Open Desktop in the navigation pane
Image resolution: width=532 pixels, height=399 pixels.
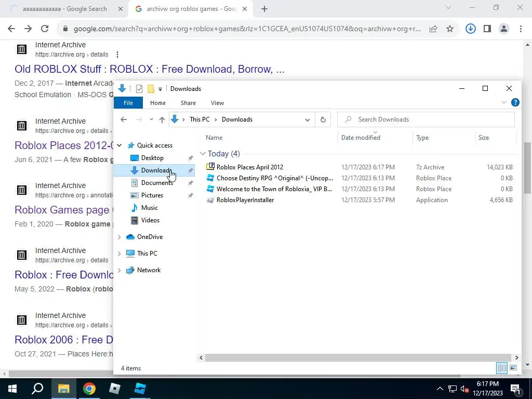pos(152,158)
